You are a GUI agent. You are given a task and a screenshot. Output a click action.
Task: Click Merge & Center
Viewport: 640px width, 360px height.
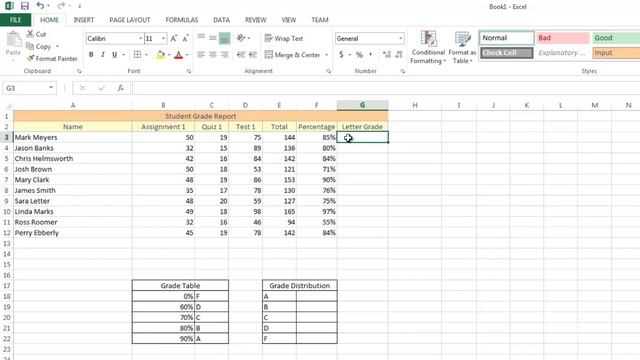click(x=293, y=55)
